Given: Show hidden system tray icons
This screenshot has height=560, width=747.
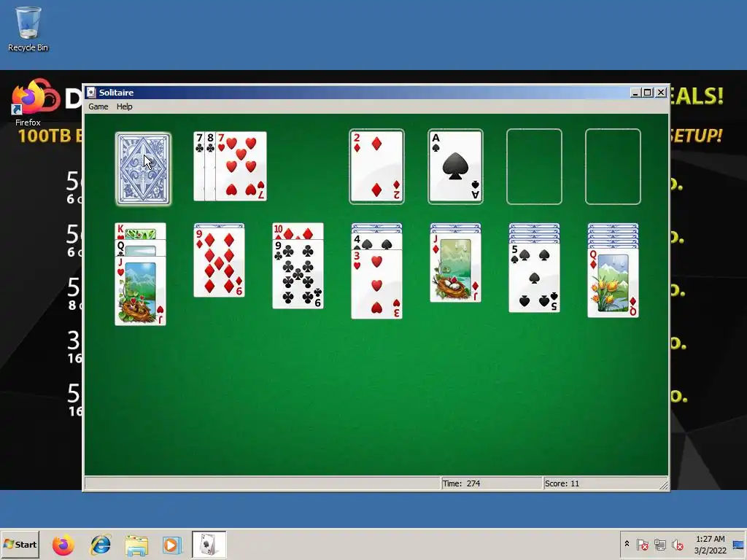Looking at the screenshot, I should click(x=627, y=544).
